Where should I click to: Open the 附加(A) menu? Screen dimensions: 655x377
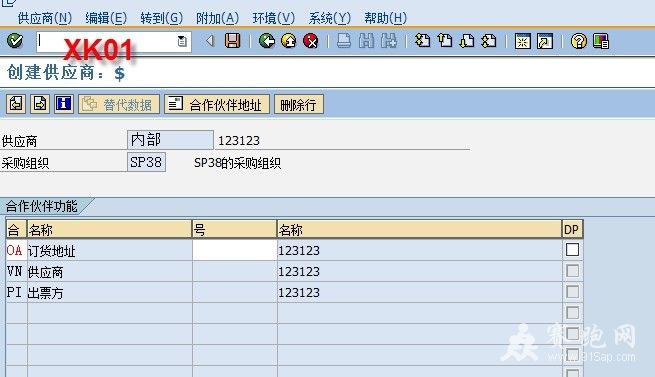218,18
